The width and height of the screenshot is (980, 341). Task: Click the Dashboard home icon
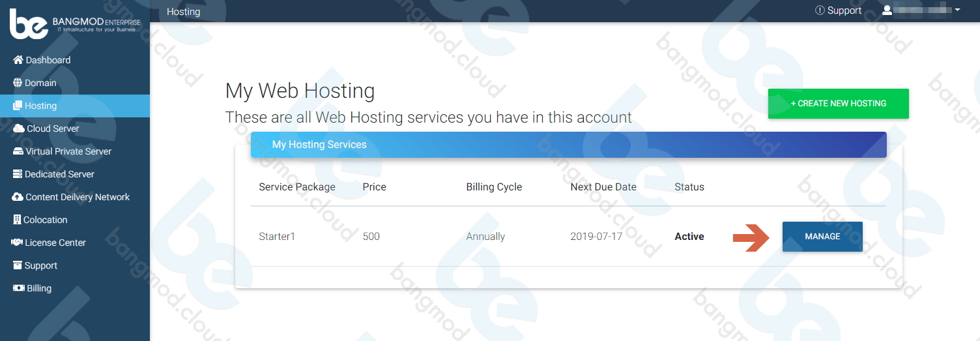pos(18,60)
